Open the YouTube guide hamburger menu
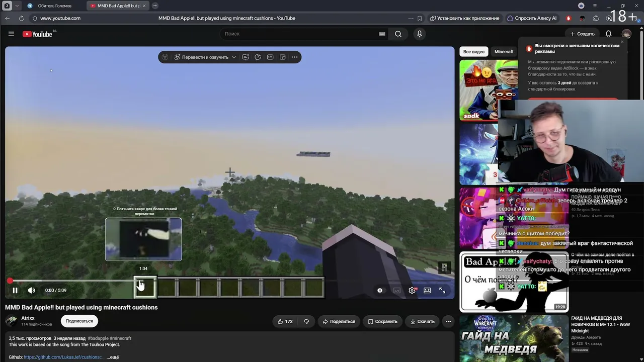This screenshot has width=644, height=362. [x=11, y=34]
